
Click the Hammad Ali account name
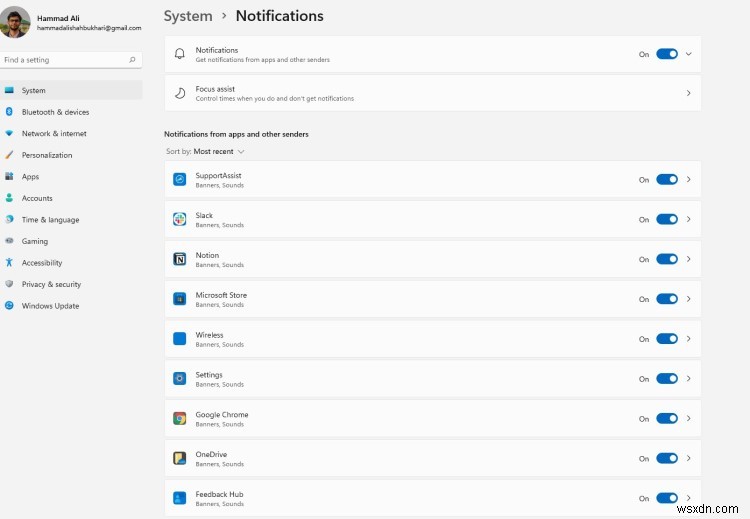[58, 18]
